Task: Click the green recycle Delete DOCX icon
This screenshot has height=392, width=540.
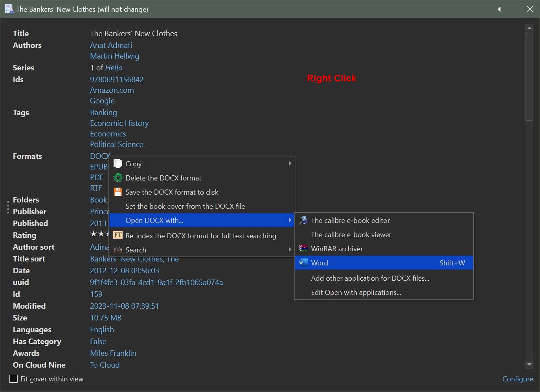Action: (x=118, y=178)
